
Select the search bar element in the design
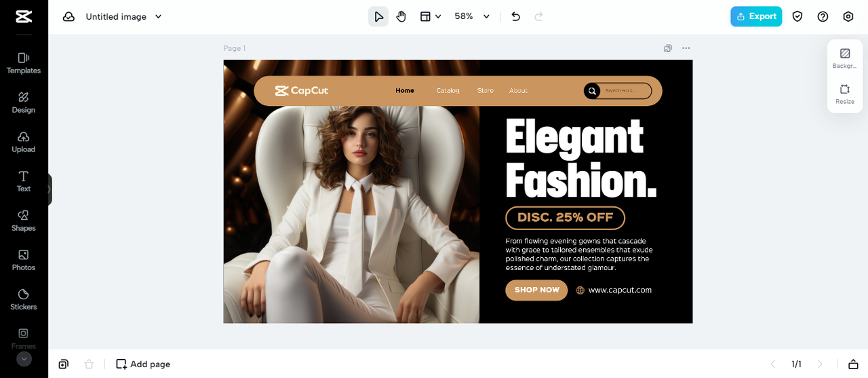[x=618, y=91]
